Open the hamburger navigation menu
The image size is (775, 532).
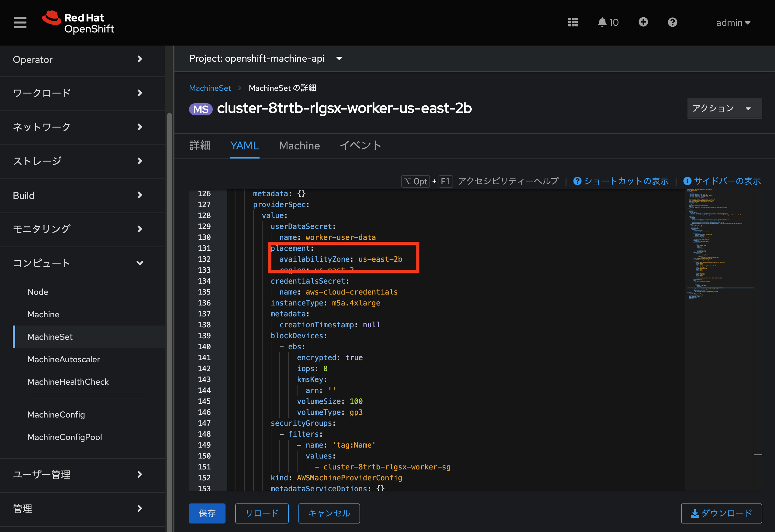(x=20, y=22)
